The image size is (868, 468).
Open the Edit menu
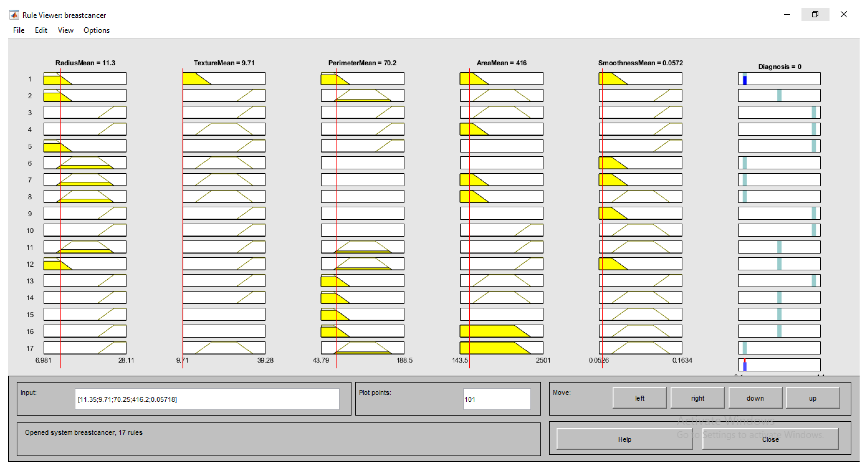(41, 30)
